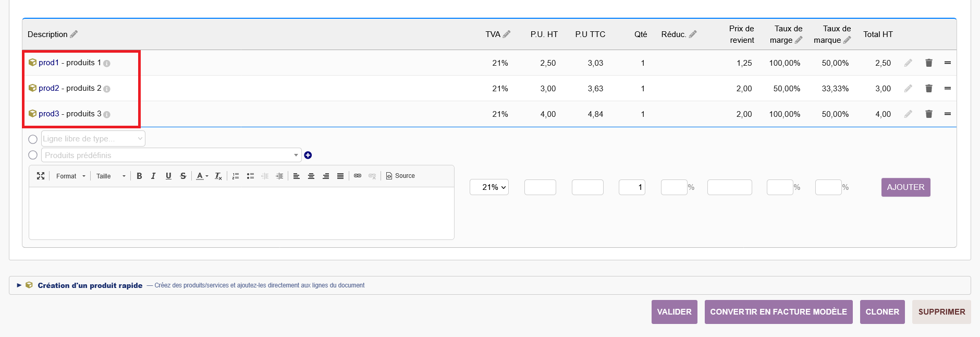Edit the prod1 line with pencil icon

point(908,63)
